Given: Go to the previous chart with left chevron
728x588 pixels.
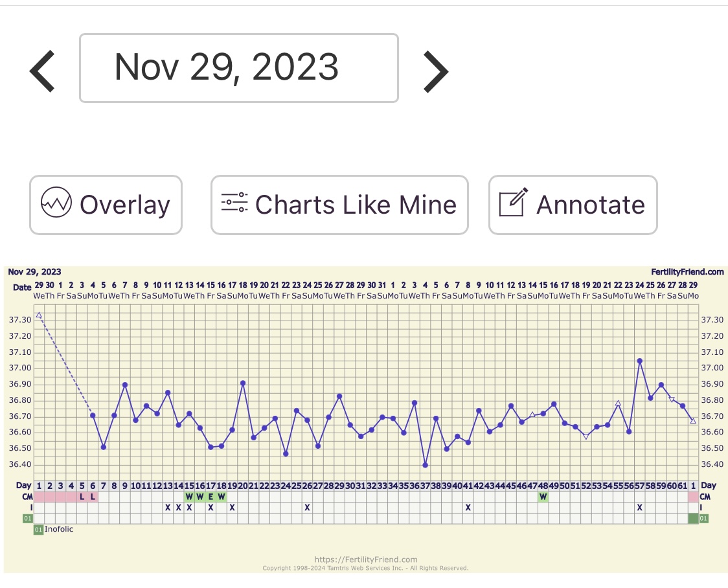Looking at the screenshot, I should (x=43, y=70).
